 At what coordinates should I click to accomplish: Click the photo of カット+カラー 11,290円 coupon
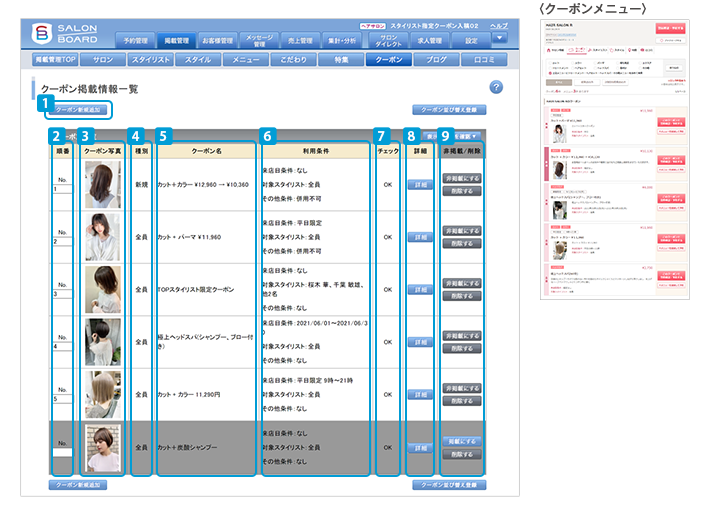[103, 394]
